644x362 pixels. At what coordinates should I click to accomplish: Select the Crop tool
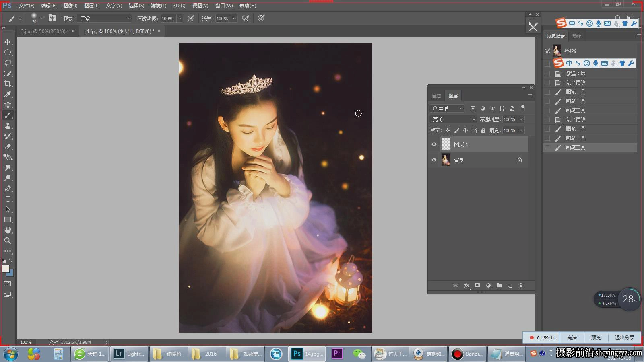coord(8,84)
